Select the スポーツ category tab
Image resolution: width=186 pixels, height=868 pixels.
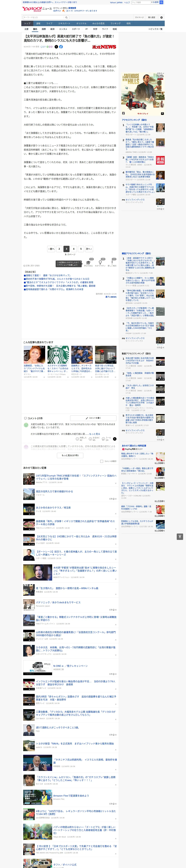click(x=76, y=29)
